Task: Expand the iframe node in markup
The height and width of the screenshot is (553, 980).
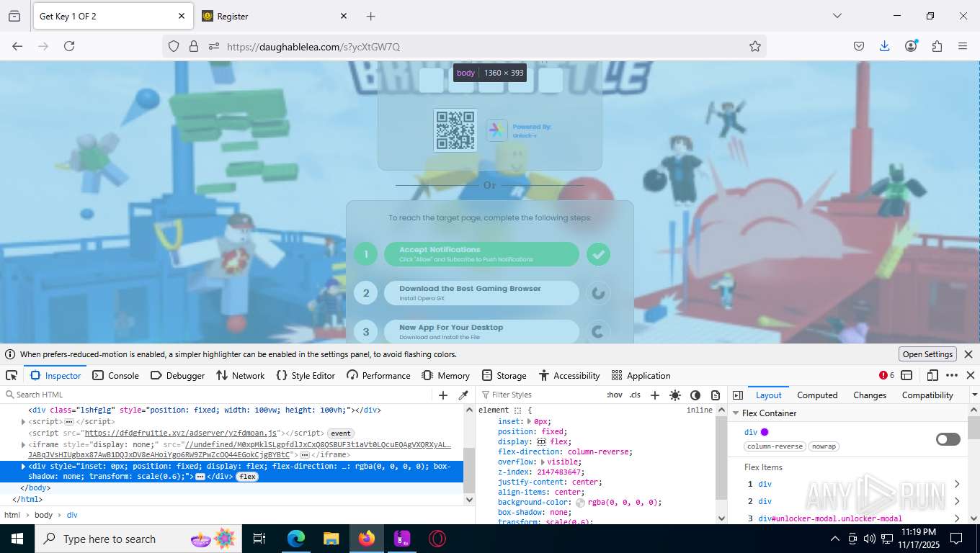Action: pyautogui.click(x=23, y=445)
